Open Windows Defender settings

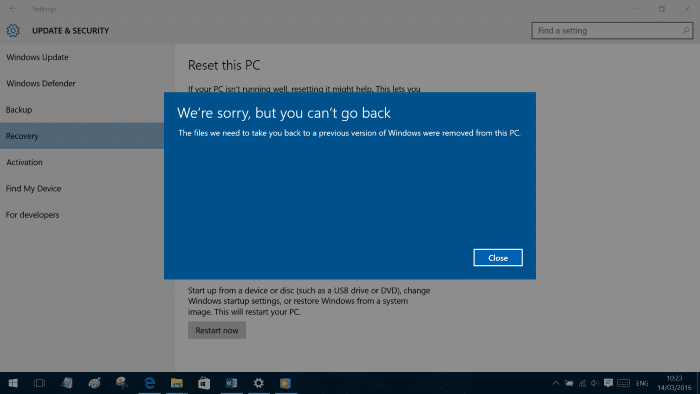pos(41,83)
